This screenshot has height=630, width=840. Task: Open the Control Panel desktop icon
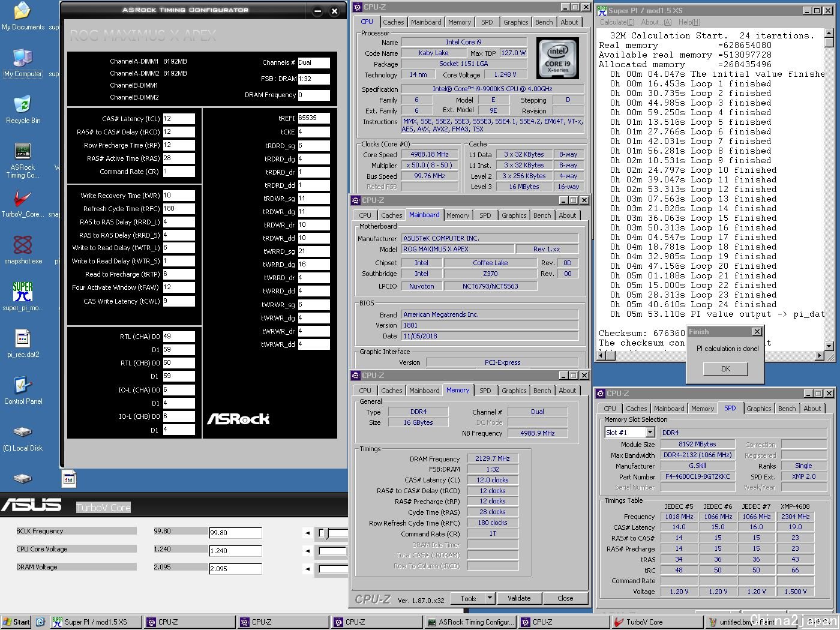tap(23, 391)
